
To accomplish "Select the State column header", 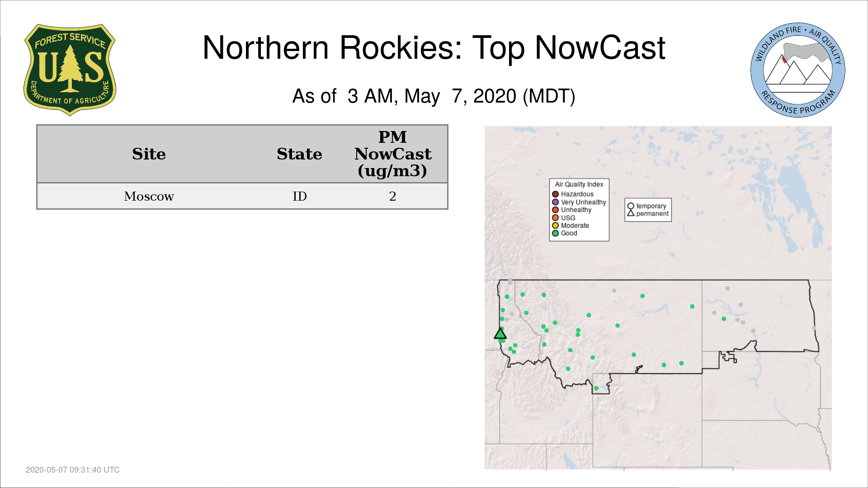I will pyautogui.click(x=299, y=154).
